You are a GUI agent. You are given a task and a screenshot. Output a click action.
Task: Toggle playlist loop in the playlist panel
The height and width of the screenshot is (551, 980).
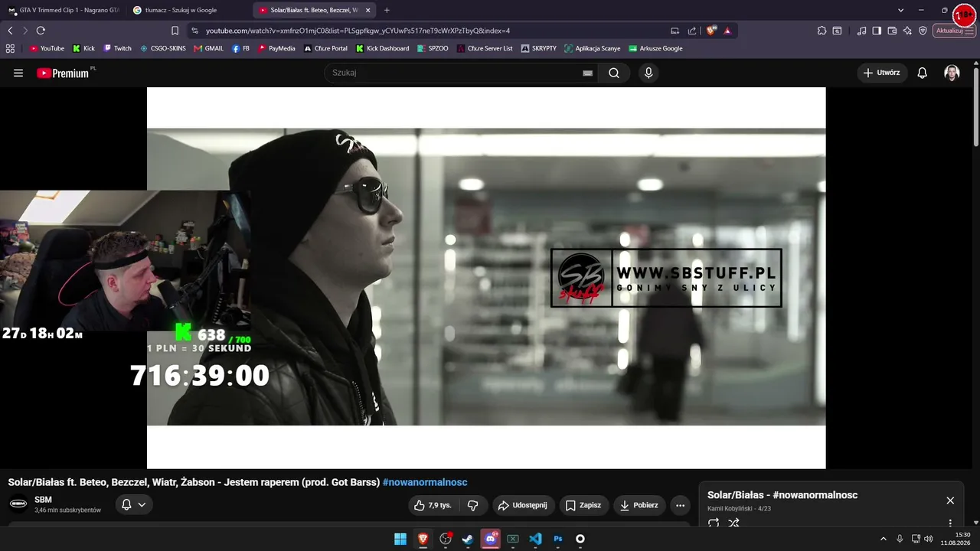coord(714,523)
